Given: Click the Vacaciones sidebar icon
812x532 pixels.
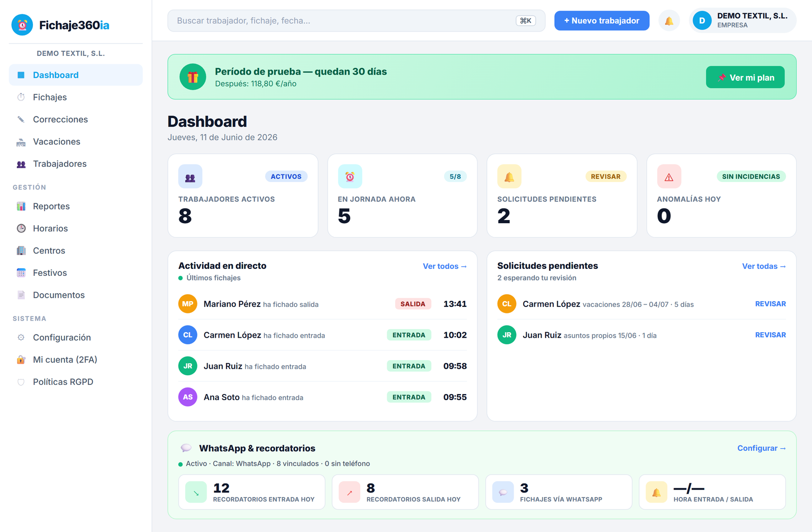Looking at the screenshot, I should (21, 141).
